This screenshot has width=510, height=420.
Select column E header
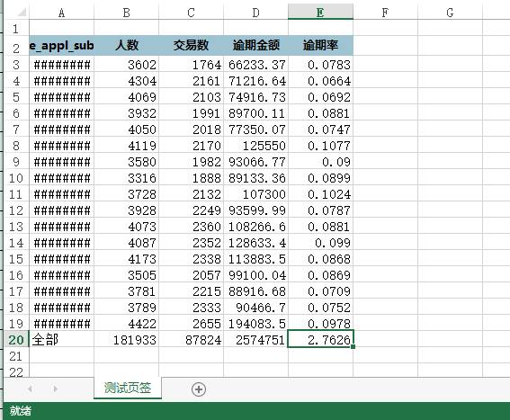pos(320,12)
